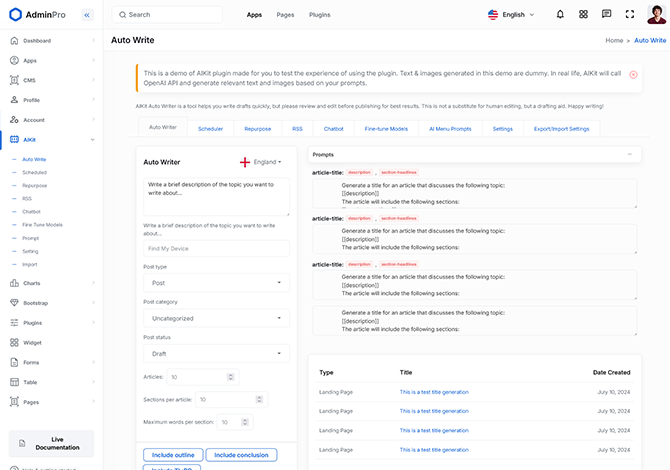Open the notifications bell icon
The image size is (670, 470).
[559, 15]
